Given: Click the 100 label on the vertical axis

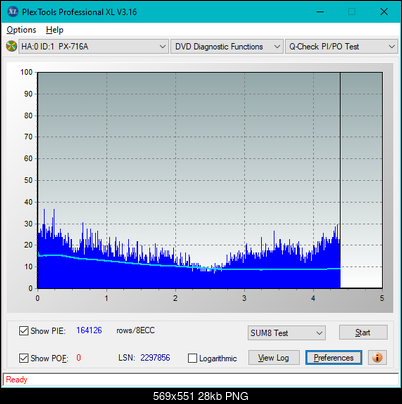Looking at the screenshot, I should click(26, 72).
